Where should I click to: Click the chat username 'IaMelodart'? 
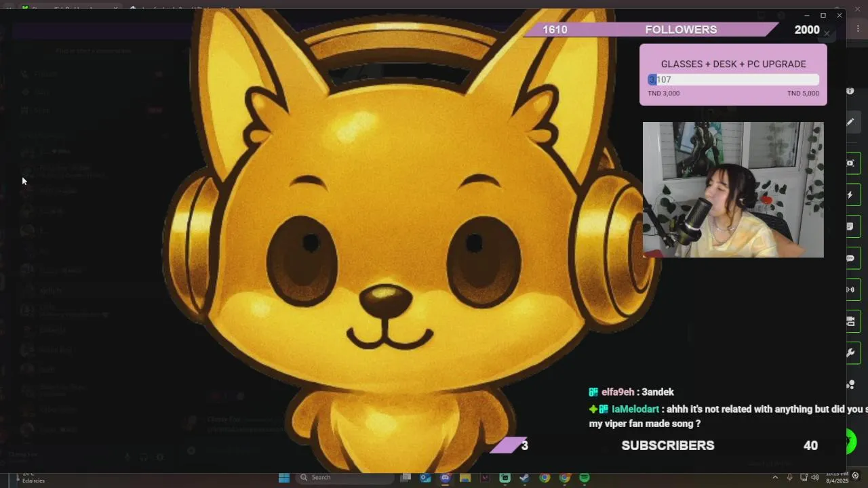(635, 409)
